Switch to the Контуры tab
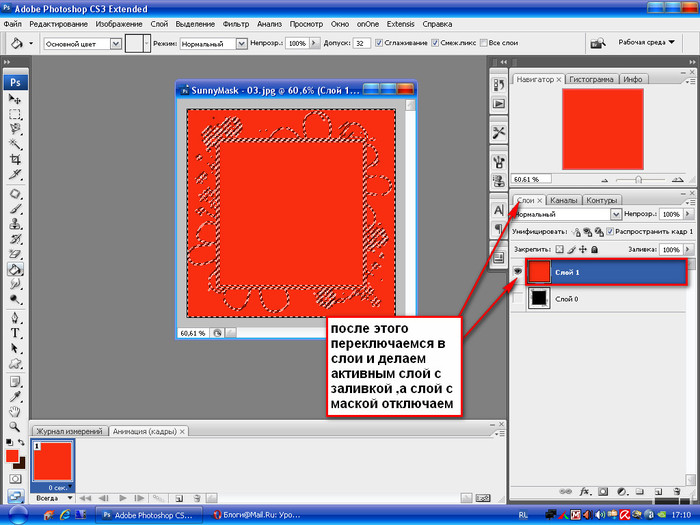 [602, 200]
